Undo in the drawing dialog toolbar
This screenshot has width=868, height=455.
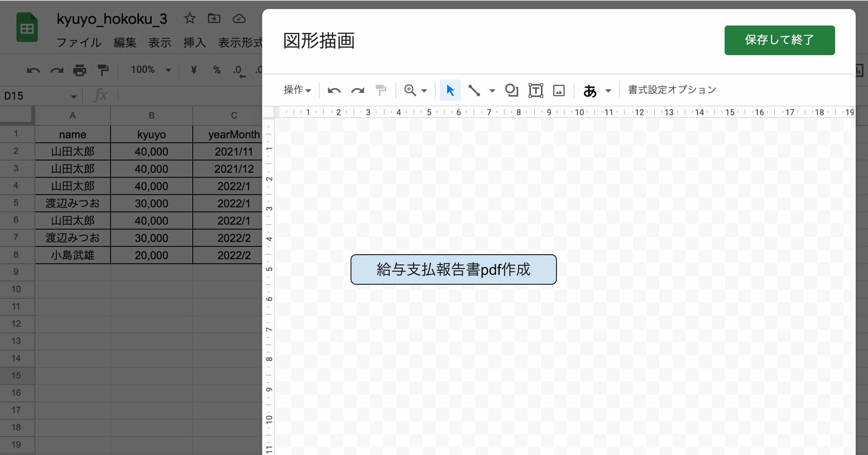pyautogui.click(x=334, y=90)
